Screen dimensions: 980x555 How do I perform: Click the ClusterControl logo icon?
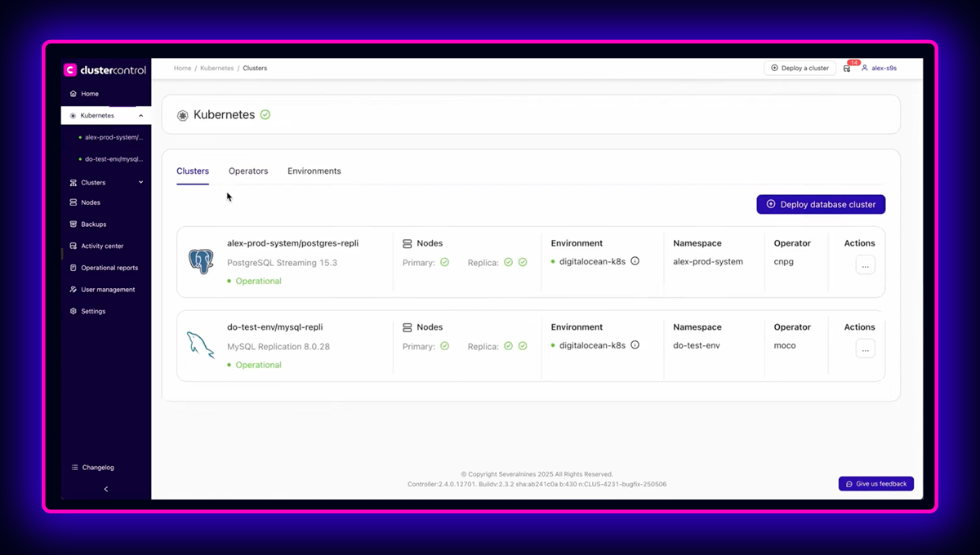coord(70,70)
